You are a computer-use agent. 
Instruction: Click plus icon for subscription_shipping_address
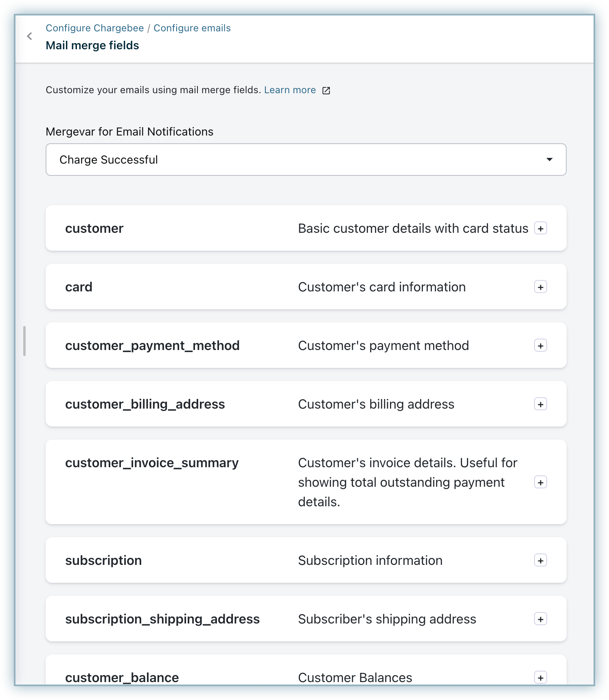coord(541,619)
